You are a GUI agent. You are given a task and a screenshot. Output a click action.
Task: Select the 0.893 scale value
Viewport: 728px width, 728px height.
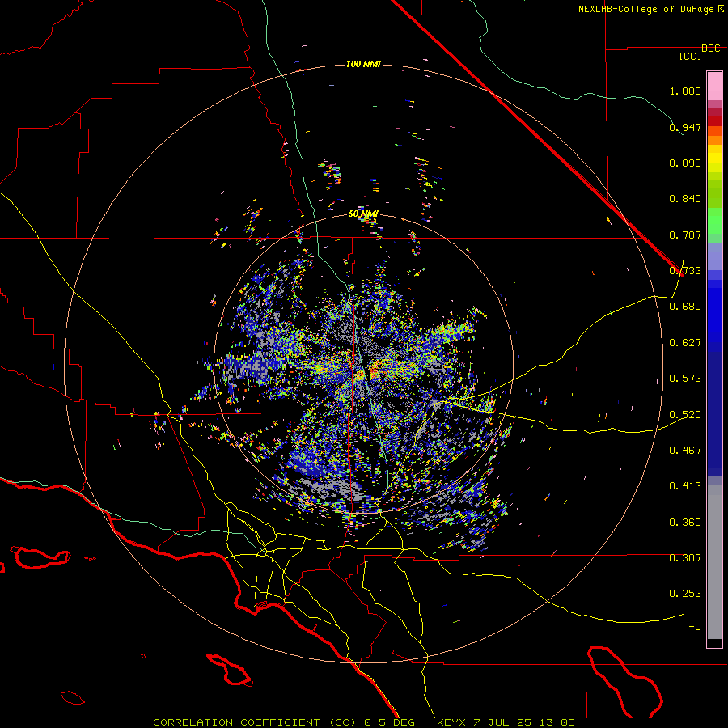pos(685,163)
